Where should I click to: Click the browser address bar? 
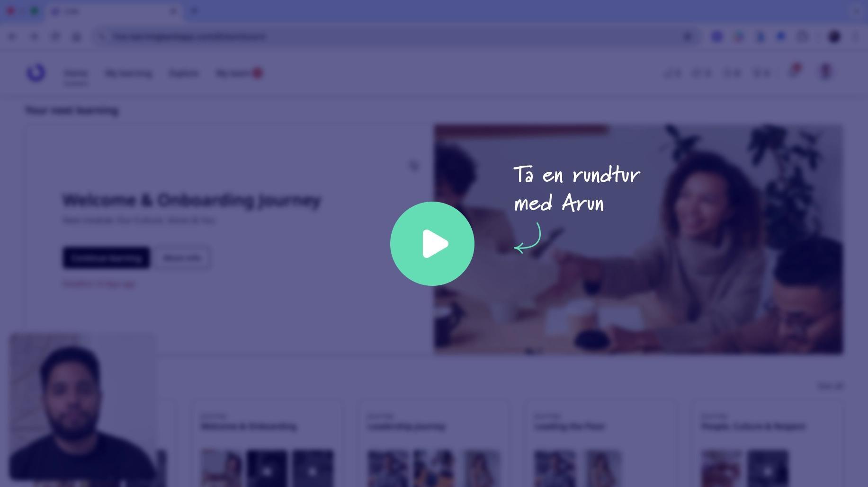[x=395, y=36]
